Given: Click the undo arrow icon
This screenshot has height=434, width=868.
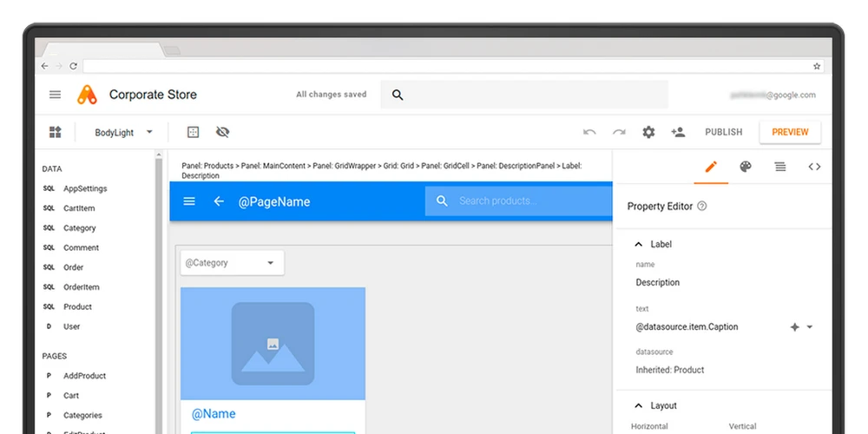Looking at the screenshot, I should pyautogui.click(x=589, y=132).
